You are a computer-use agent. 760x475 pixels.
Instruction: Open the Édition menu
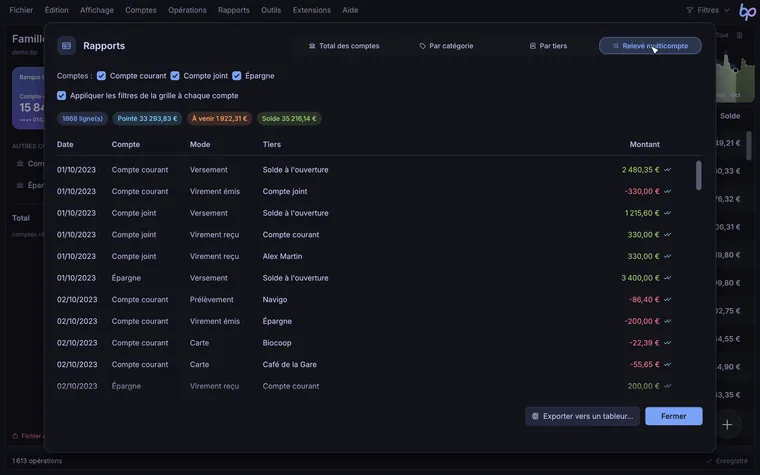(x=56, y=10)
